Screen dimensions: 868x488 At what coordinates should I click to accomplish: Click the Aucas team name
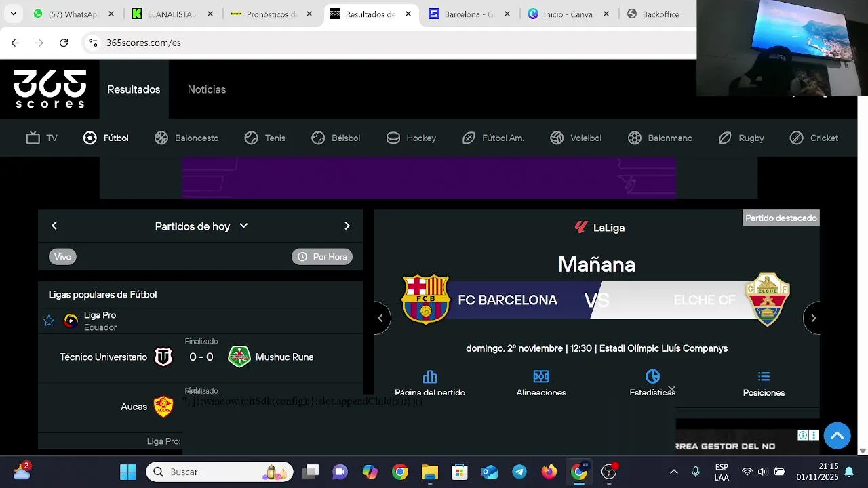(134, 407)
